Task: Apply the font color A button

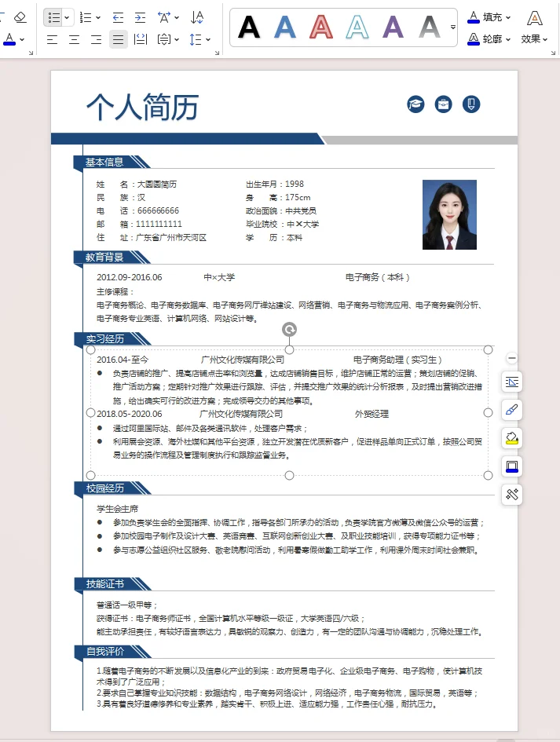Action: coord(9,38)
